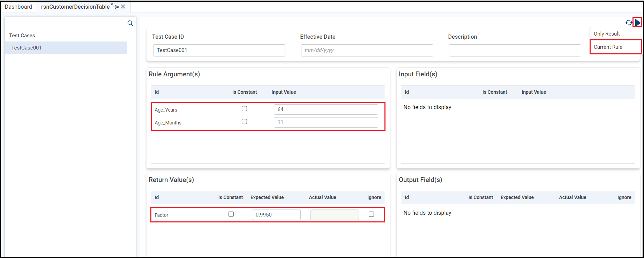Select Current Rule in the run menu
The width and height of the screenshot is (644, 258).
(608, 47)
